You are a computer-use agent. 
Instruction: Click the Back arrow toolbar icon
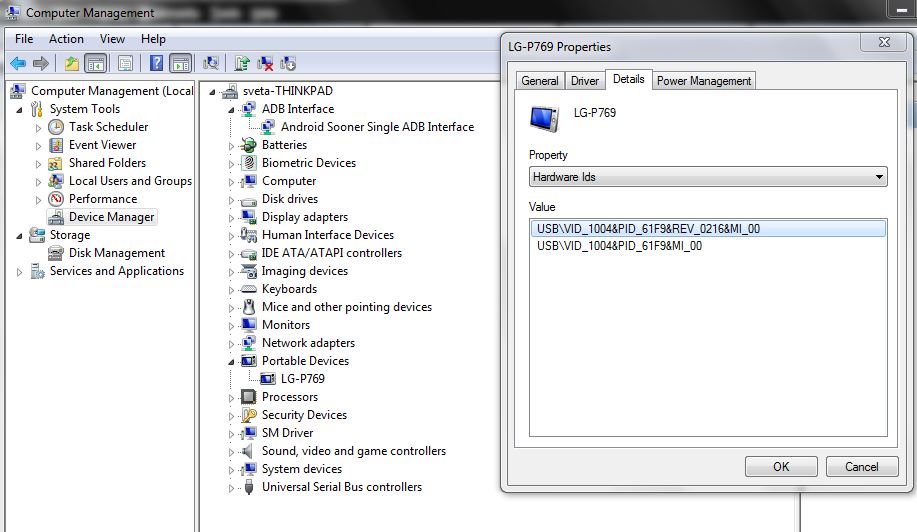tap(18, 63)
